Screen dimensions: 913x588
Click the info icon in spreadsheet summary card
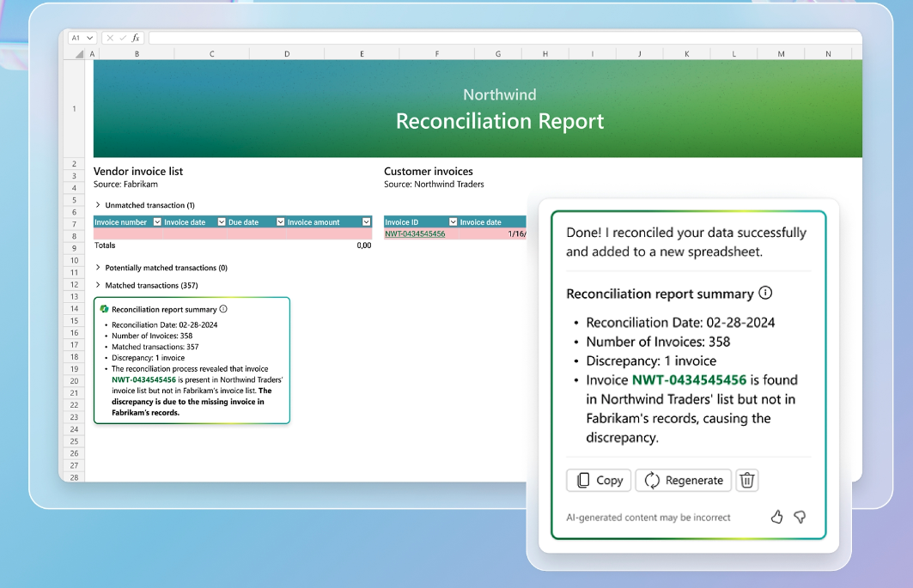(223, 309)
